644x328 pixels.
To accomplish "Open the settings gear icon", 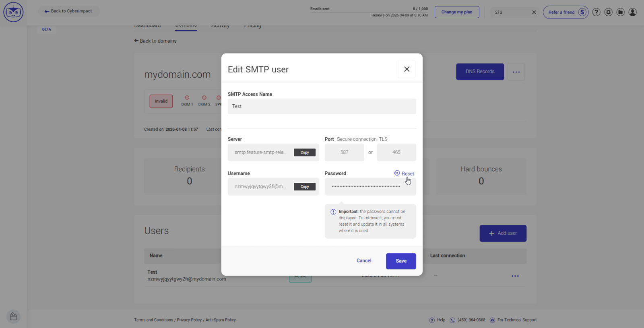I will (x=609, y=12).
